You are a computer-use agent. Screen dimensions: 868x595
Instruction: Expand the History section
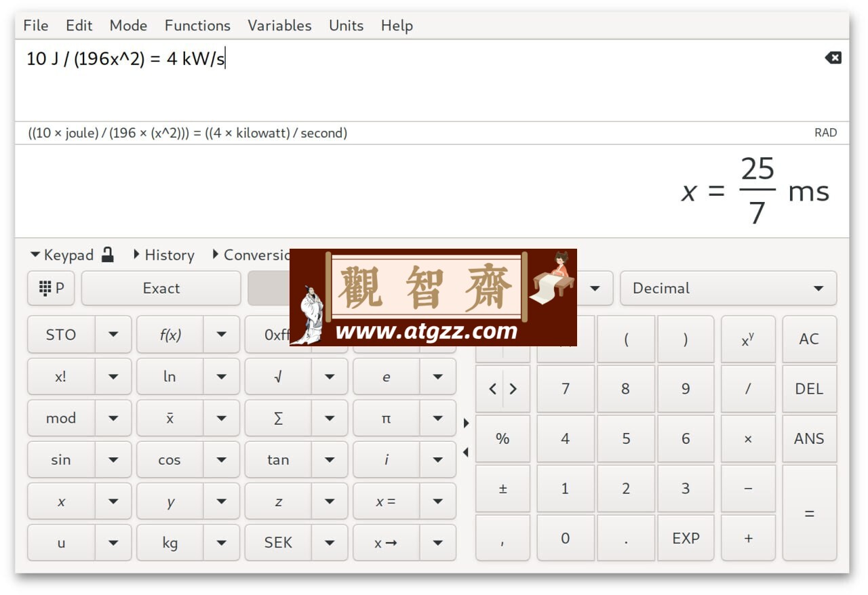(x=163, y=255)
